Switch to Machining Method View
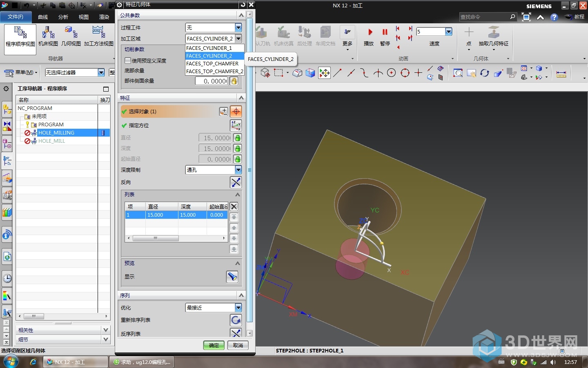This screenshot has height=368, width=588. coord(98,36)
